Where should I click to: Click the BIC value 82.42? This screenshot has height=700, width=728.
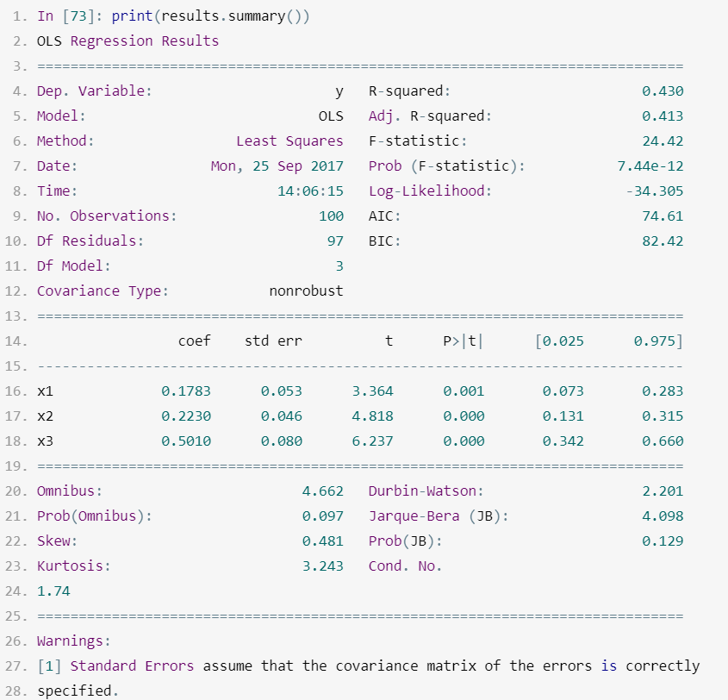pyautogui.click(x=663, y=241)
